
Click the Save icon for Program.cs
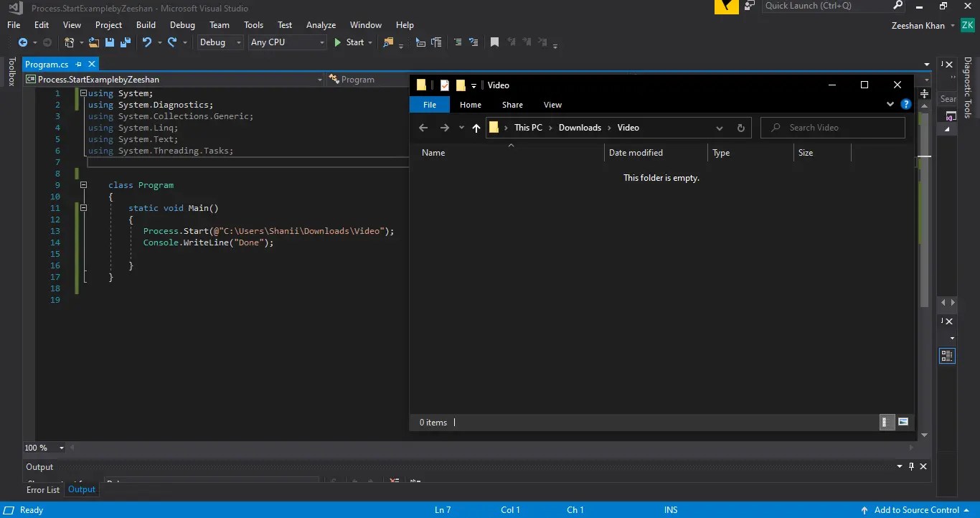[x=109, y=42]
